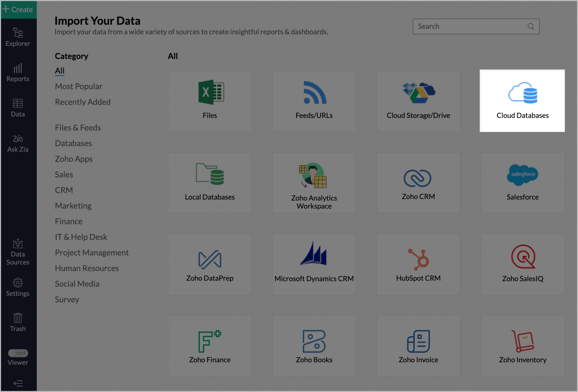The image size is (578, 392).
Task: Choose the HubSpot CRM tile
Action: click(x=418, y=264)
